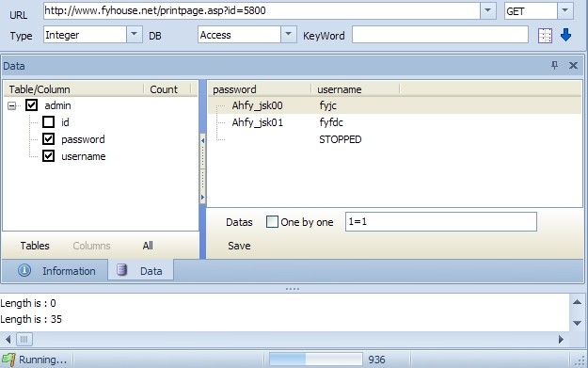Click the database icon on Data tab
The width and height of the screenshot is (588, 368).
pyautogui.click(x=121, y=270)
